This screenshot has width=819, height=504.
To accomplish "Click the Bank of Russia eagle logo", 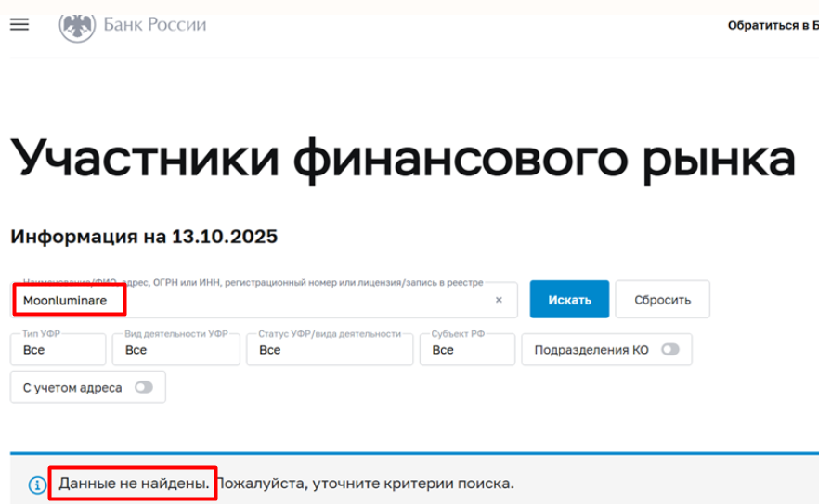I will [77, 28].
